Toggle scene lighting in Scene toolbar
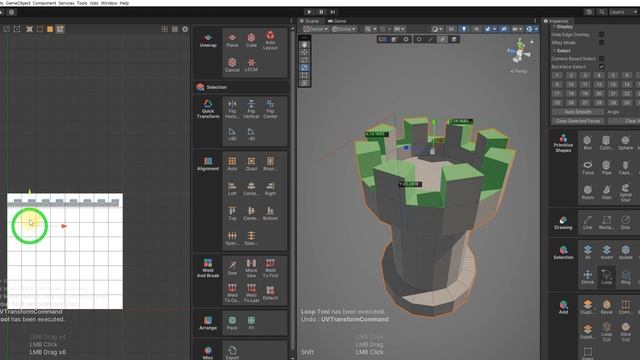This screenshot has width=640, height=360. point(464,29)
